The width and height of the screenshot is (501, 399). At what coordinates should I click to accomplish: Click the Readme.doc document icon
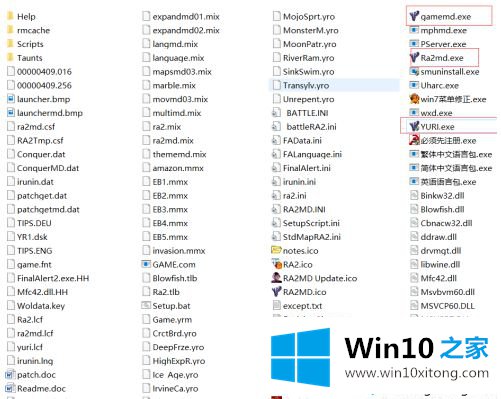(10, 388)
